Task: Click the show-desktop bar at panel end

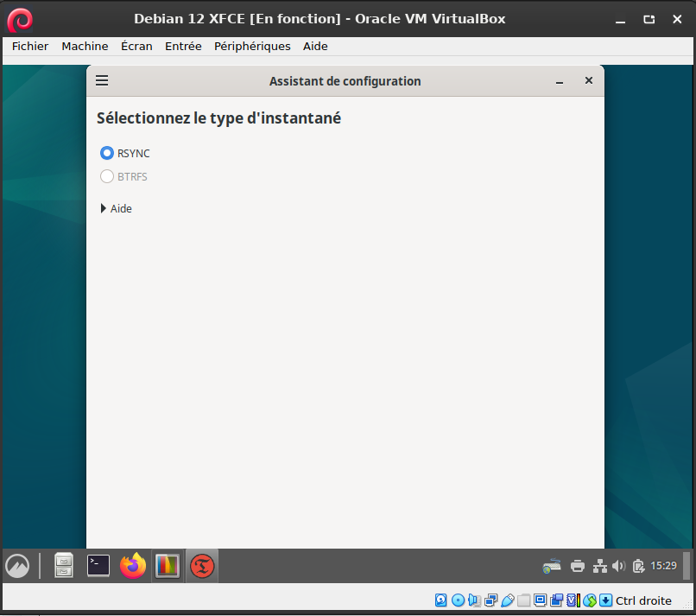Action: (687, 566)
